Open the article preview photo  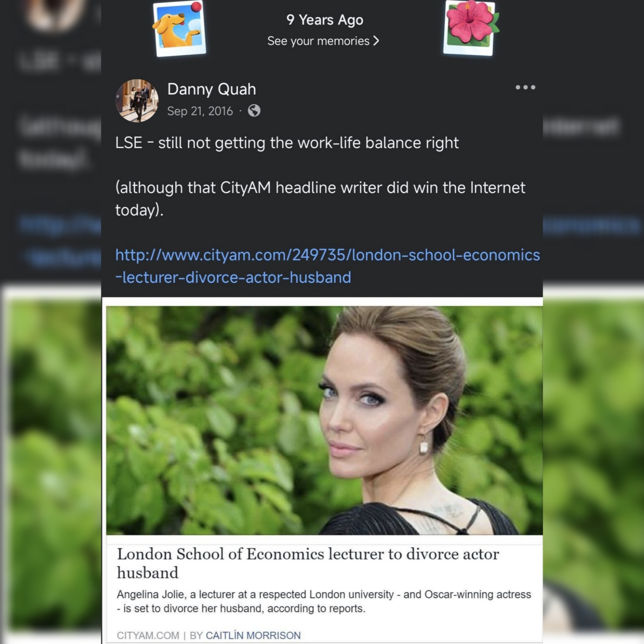(x=324, y=420)
